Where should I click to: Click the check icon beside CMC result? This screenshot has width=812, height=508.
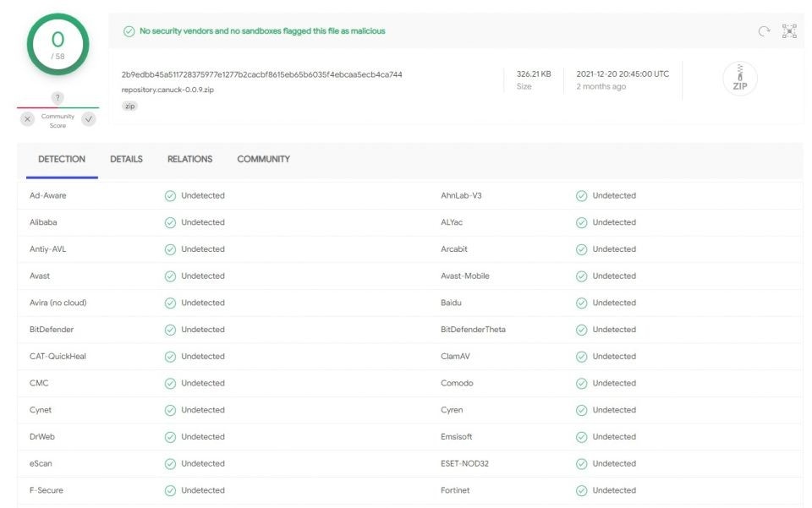coord(170,384)
